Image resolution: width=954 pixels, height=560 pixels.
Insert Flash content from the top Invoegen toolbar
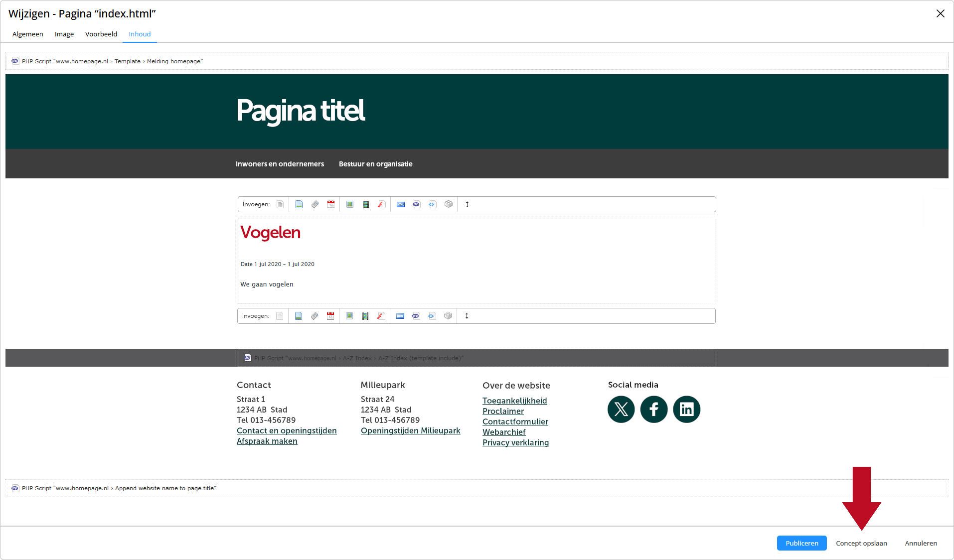(381, 204)
